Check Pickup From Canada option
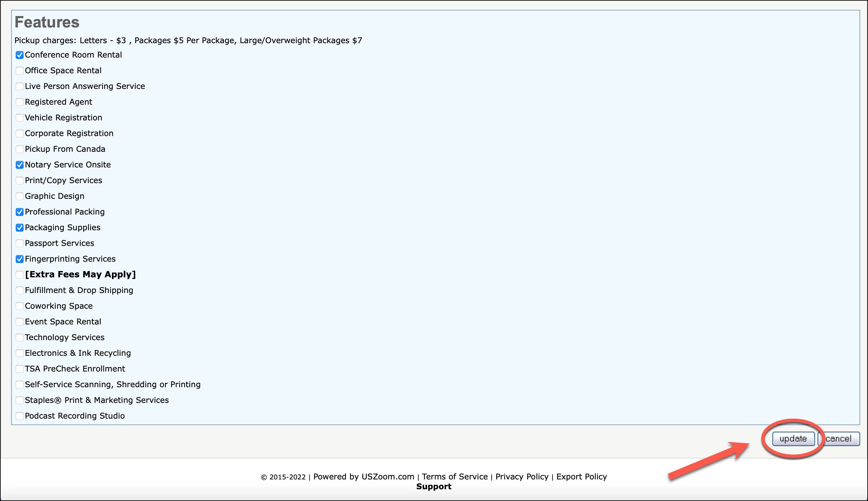Image resolution: width=868 pixels, height=501 pixels. click(20, 149)
